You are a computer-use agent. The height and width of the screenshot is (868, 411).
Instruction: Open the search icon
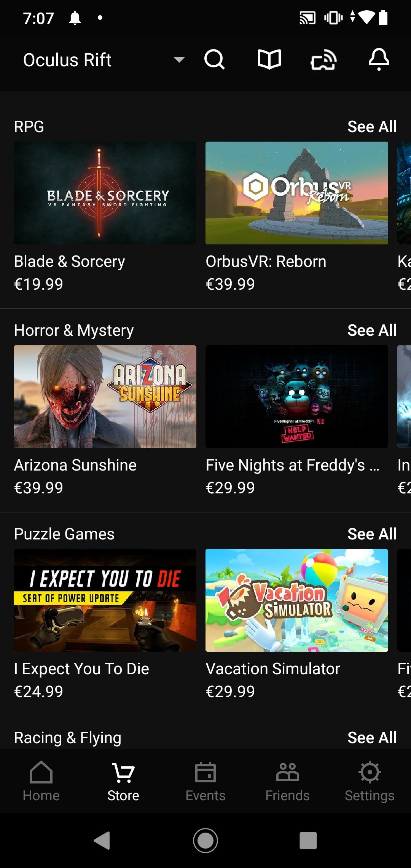click(x=215, y=60)
